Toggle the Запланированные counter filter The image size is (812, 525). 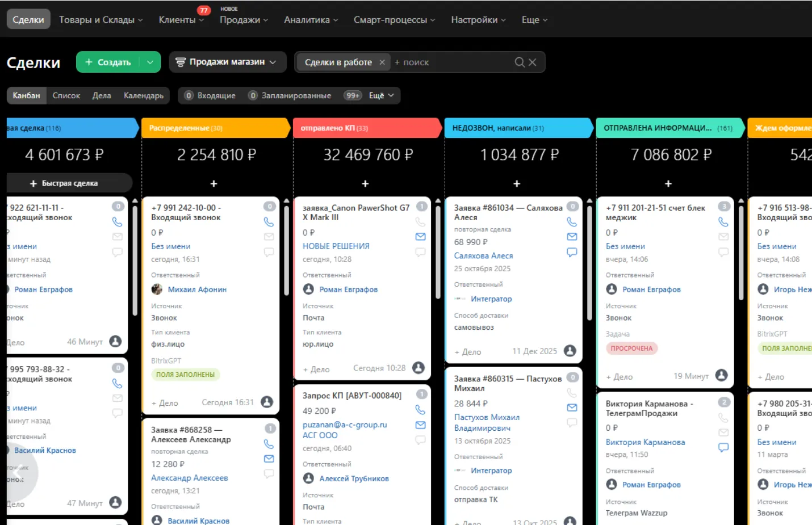[x=290, y=95]
